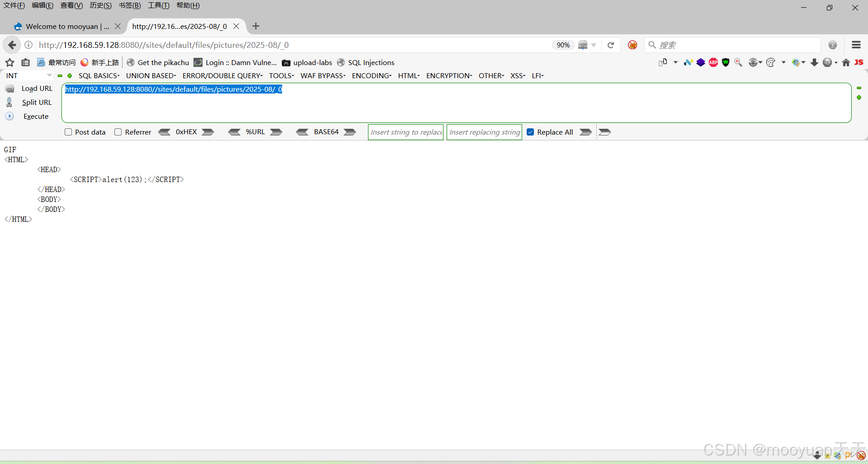Click the red circular extension icon in address bar
Screen dimensions: 868x464
(x=632, y=45)
